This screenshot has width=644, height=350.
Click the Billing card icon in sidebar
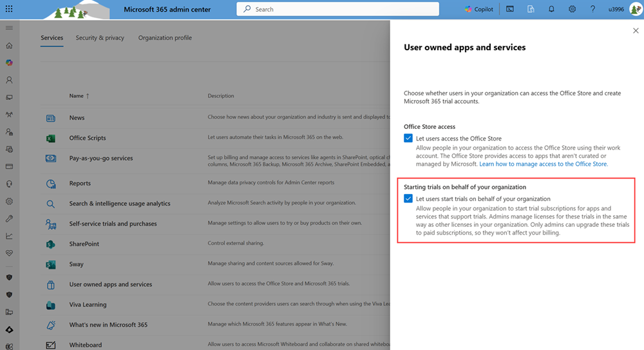click(9, 166)
